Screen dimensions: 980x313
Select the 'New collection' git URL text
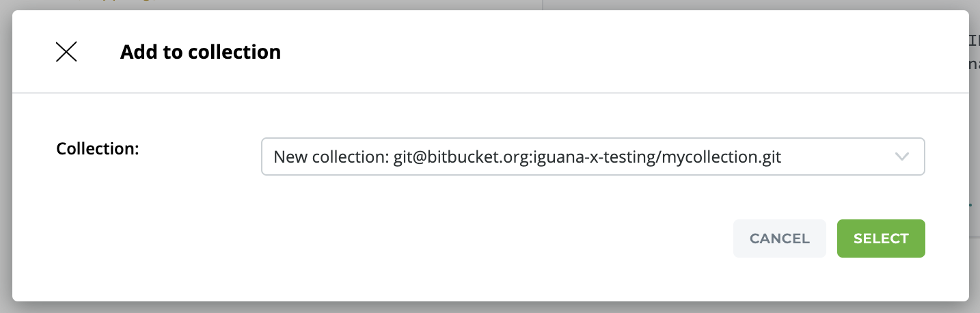527,157
